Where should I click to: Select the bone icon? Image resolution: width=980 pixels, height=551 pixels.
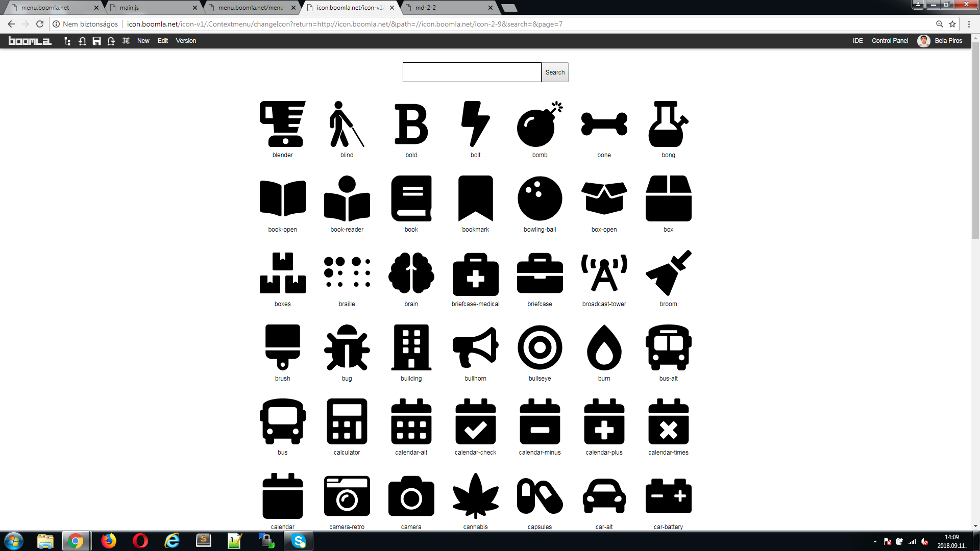604,124
